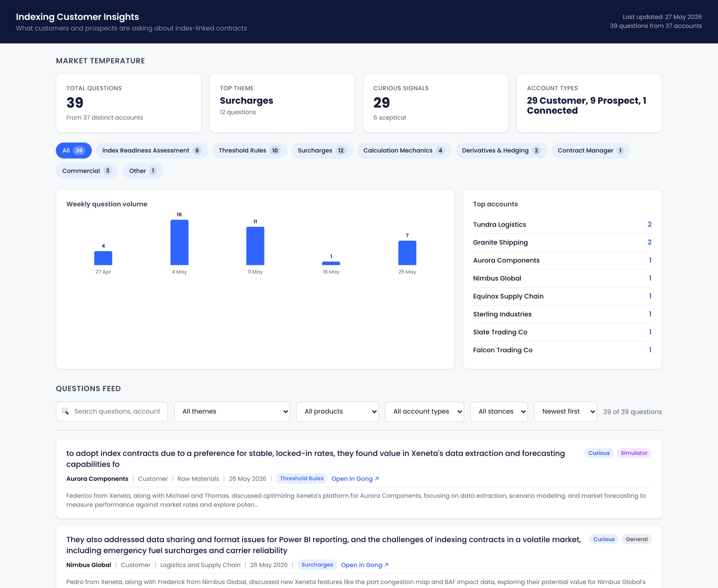Screen dimensions: 718x588
Task: Click Curious badge on Aurora Components card
Action: click(599, 453)
